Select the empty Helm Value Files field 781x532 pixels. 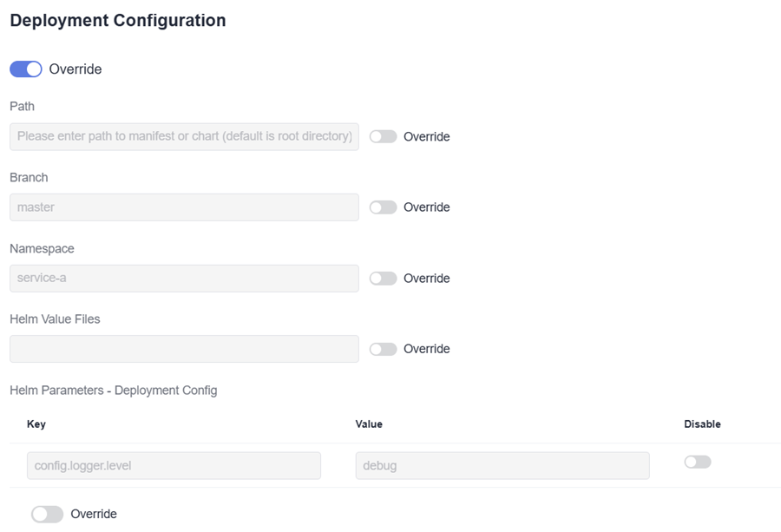click(184, 349)
